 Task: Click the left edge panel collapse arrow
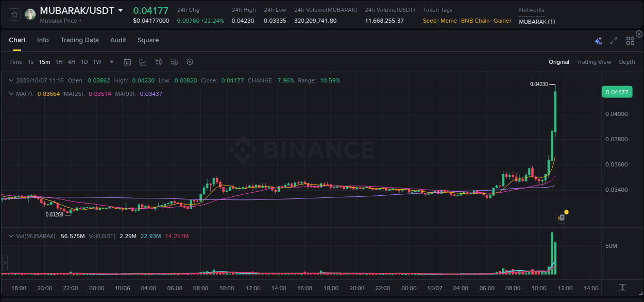tap(4, 263)
